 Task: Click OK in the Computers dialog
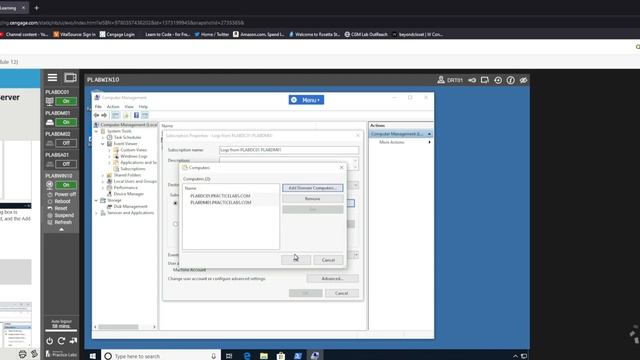coord(296,260)
